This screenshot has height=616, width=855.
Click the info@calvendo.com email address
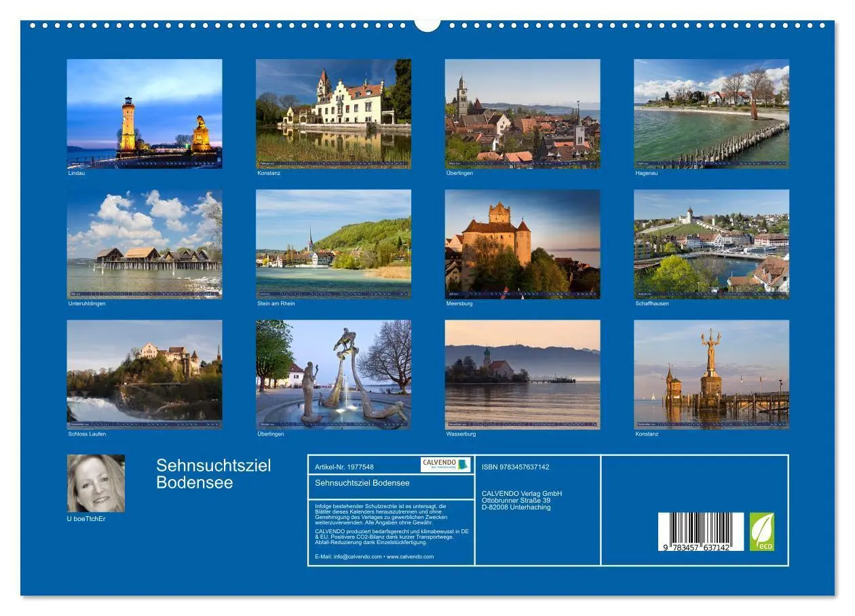(x=358, y=556)
